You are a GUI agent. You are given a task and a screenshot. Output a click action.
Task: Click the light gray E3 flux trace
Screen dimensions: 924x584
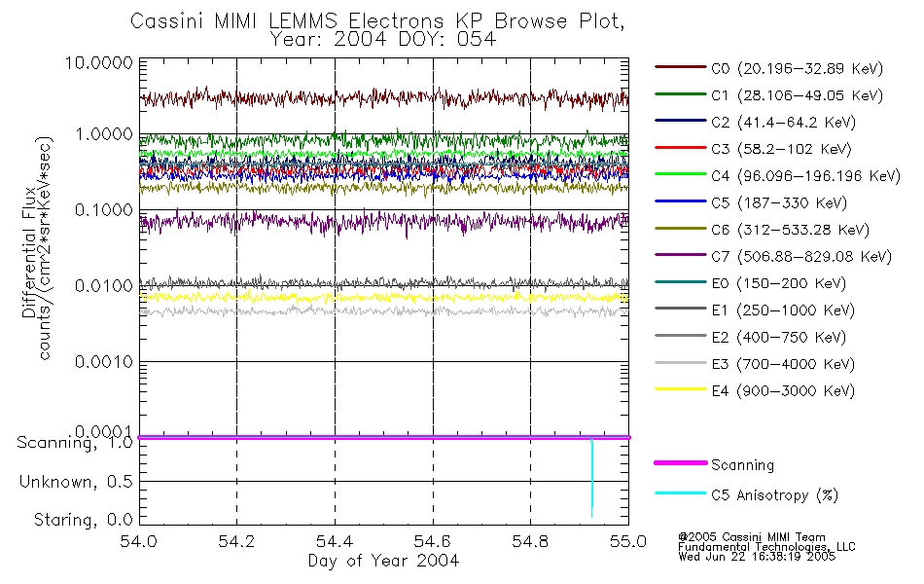point(383,310)
